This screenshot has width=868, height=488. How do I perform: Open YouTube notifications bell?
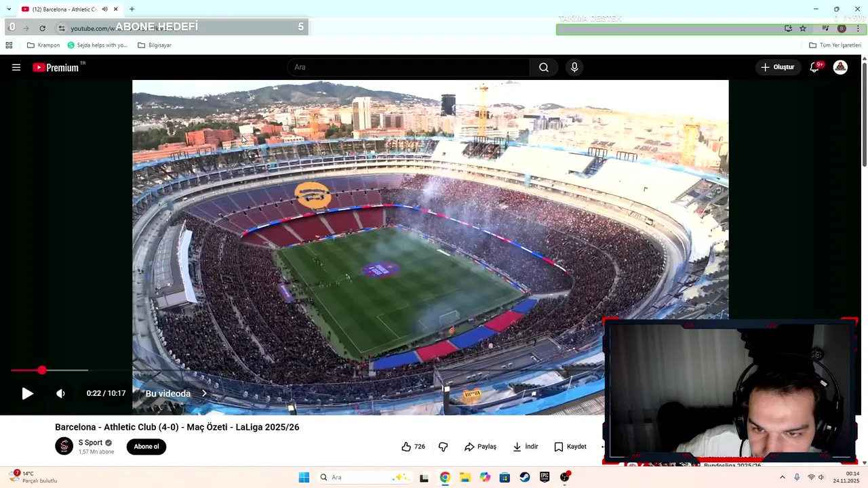tap(814, 67)
